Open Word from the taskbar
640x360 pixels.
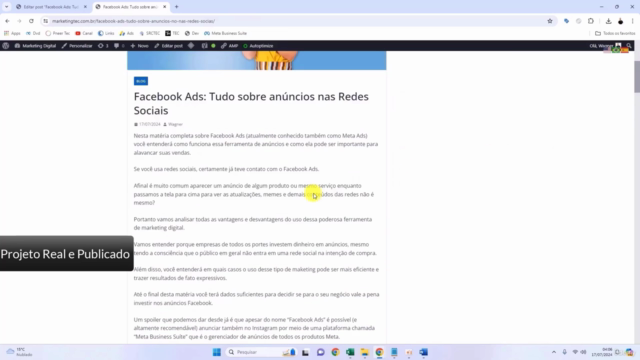click(424, 352)
